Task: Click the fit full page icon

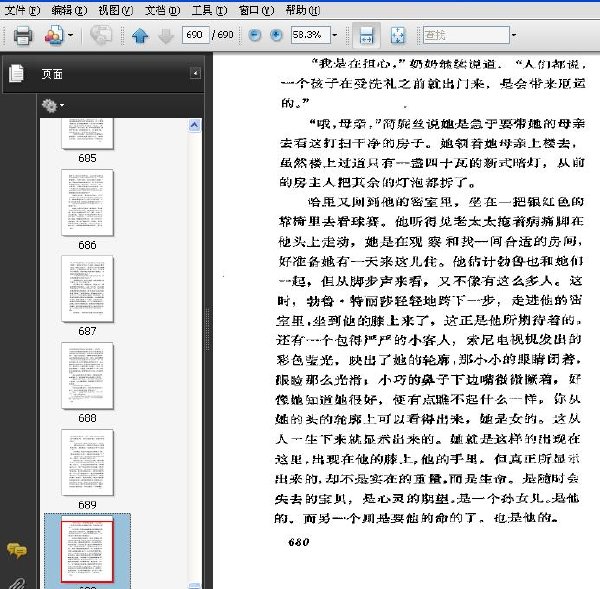Action: pos(398,35)
